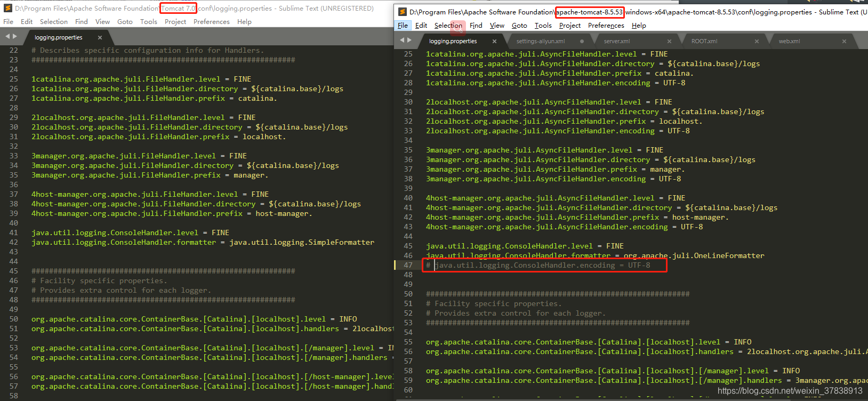Open Find menu in right window
The width and height of the screenshot is (868, 401).
click(476, 26)
